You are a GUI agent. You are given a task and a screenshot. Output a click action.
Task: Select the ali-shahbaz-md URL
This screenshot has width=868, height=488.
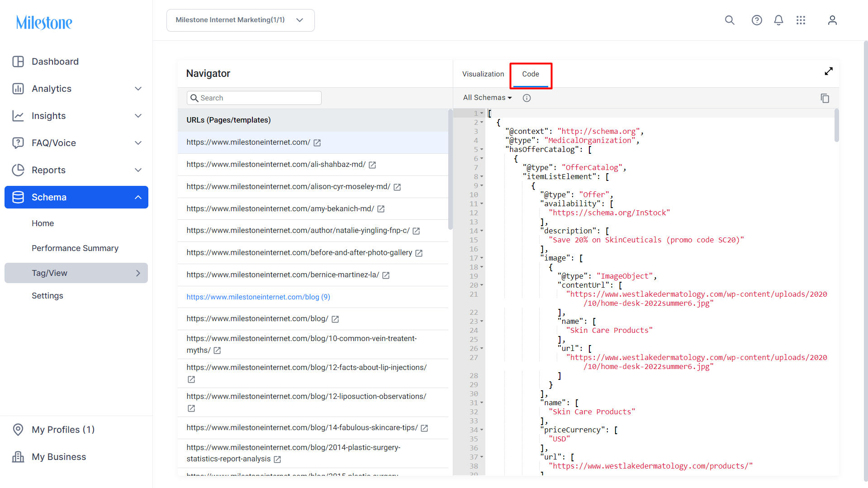point(276,165)
